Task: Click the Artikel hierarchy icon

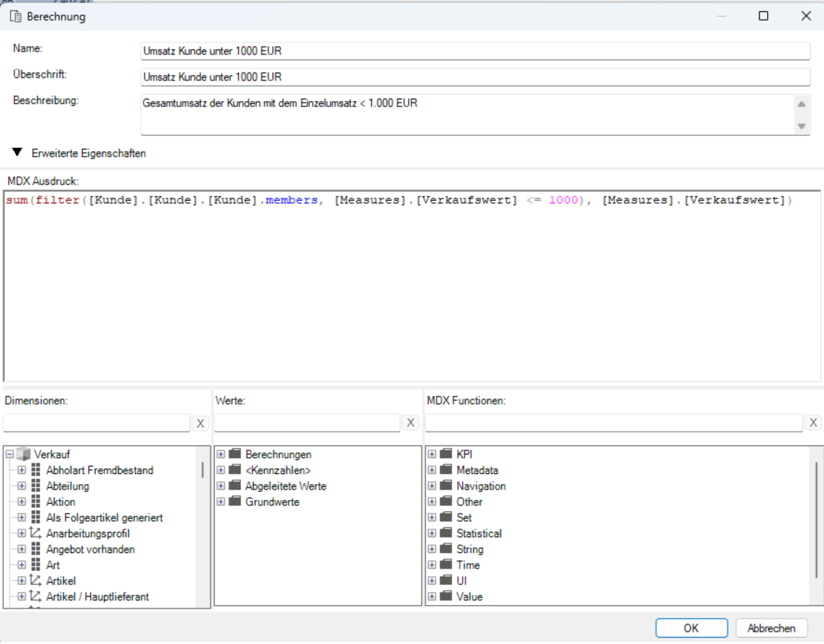Action: point(35,580)
